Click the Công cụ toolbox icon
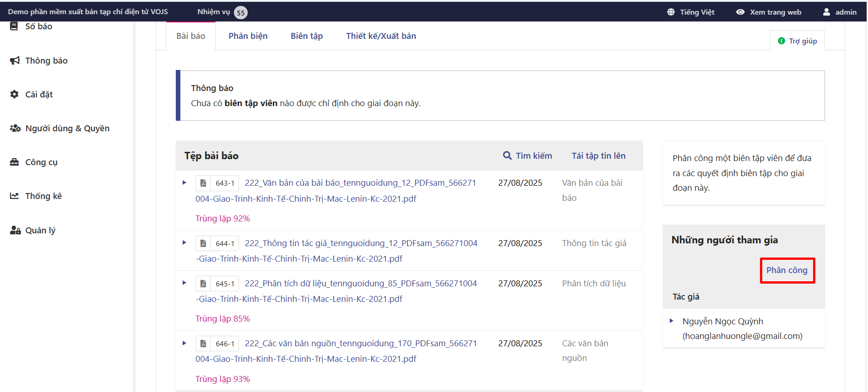This screenshot has height=392, width=868. 15,162
